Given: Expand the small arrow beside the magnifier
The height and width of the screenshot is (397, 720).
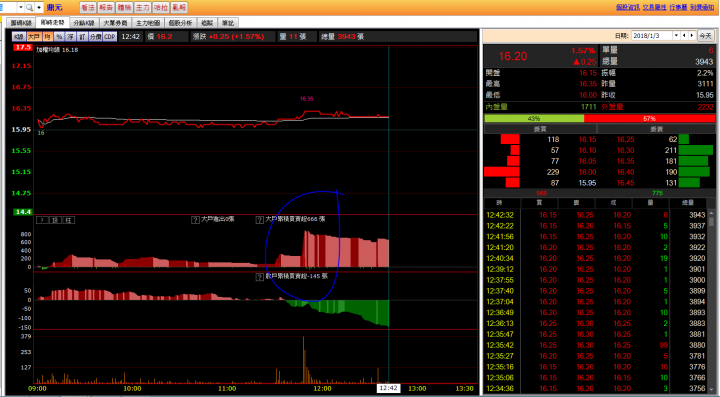Looking at the screenshot, I should pyautogui.click(x=39, y=7).
